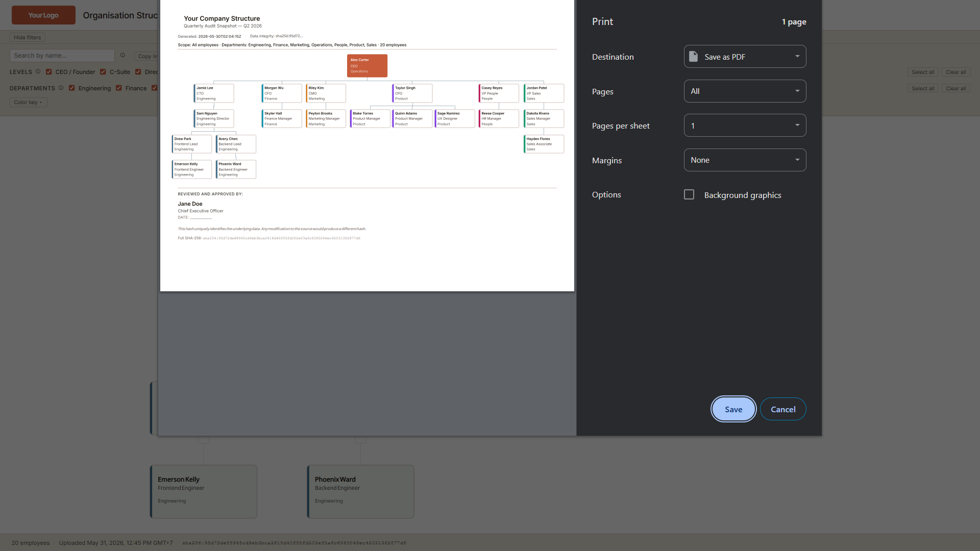Enable the Background graphics checkbox
The height and width of the screenshot is (551, 980).
pos(689,194)
